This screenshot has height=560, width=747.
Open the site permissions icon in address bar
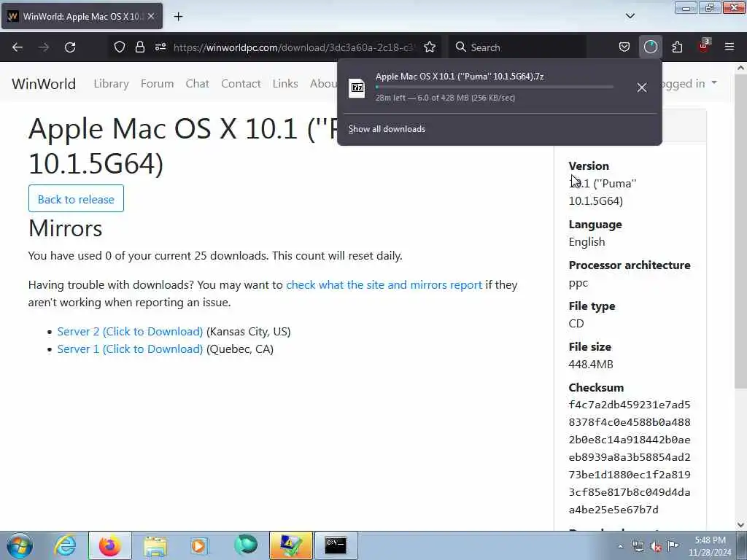(x=160, y=47)
